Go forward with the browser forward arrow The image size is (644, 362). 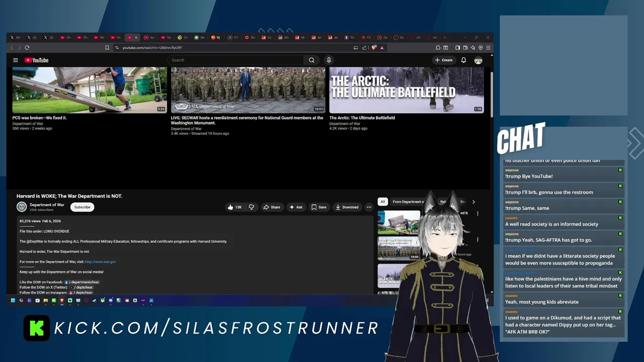19,48
